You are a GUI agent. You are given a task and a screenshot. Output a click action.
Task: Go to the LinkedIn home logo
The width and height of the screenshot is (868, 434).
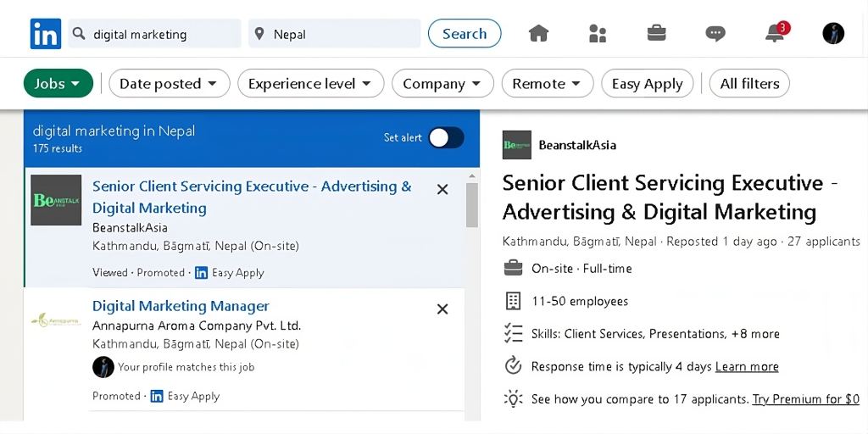click(46, 34)
